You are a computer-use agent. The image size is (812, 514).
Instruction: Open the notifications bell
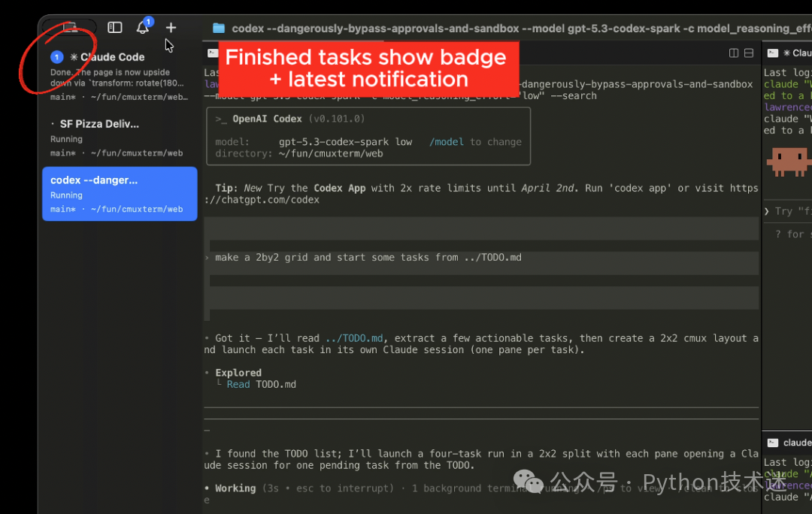click(143, 28)
